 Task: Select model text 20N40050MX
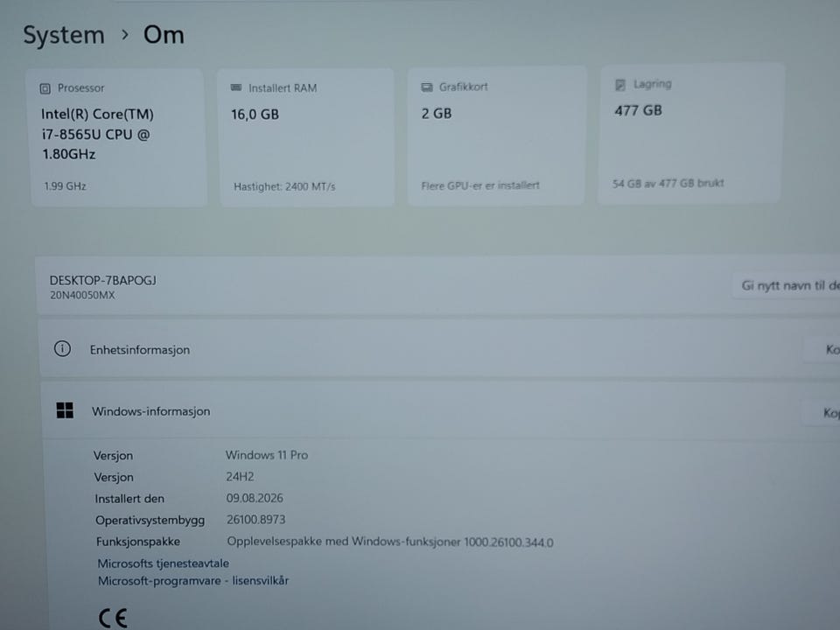[82, 295]
